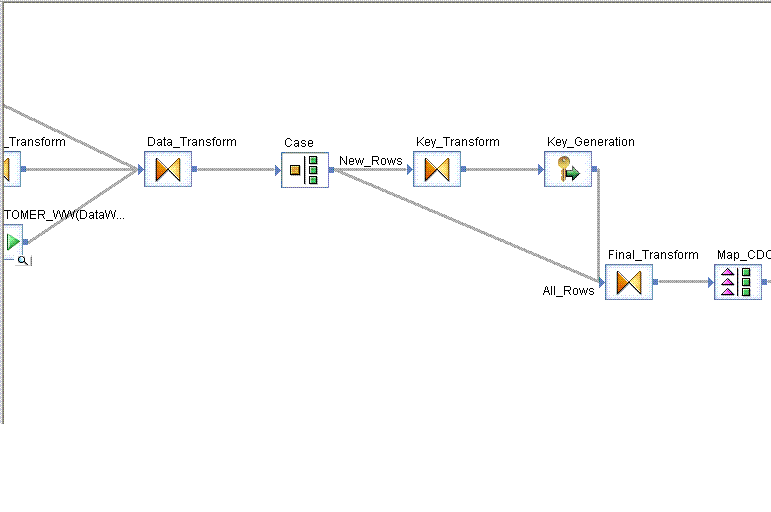
Task: Click the Key_Generation name label
Action: click(x=590, y=142)
